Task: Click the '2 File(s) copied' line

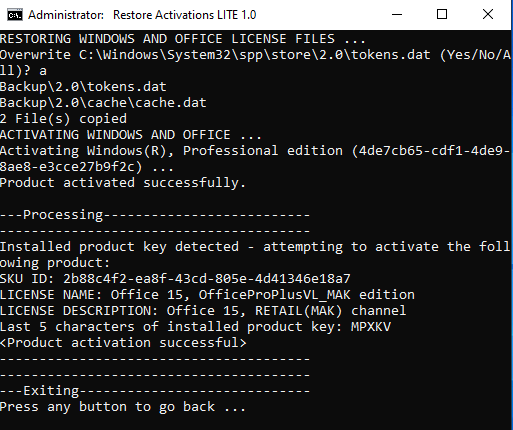Action: [63, 119]
